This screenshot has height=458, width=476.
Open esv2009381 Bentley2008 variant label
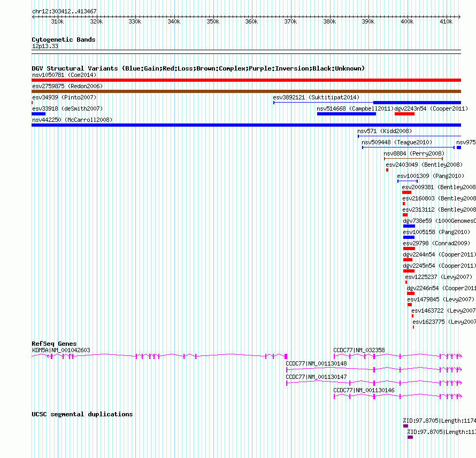tap(439, 187)
